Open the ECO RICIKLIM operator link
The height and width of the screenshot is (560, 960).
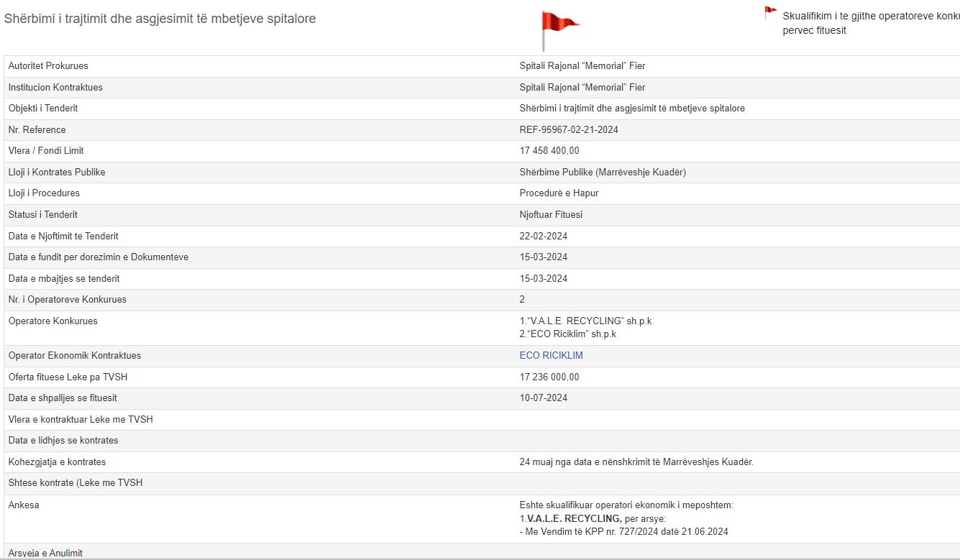(x=551, y=356)
